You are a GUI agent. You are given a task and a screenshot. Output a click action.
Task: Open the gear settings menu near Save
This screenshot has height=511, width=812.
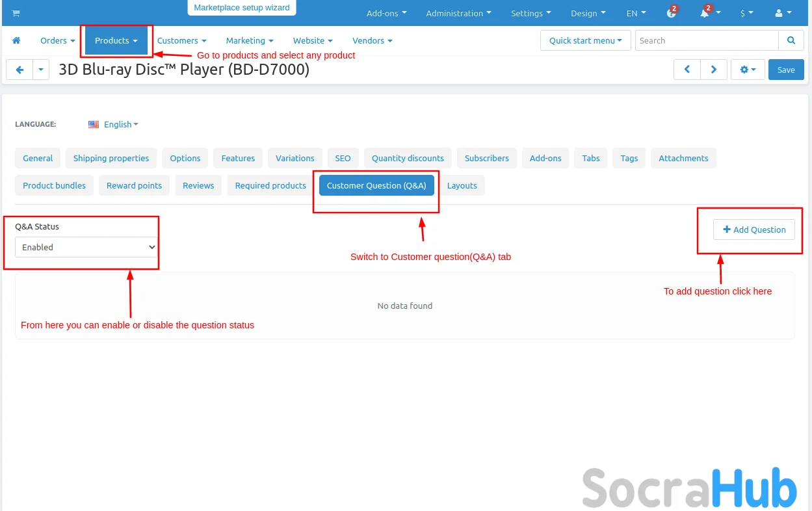coord(748,70)
